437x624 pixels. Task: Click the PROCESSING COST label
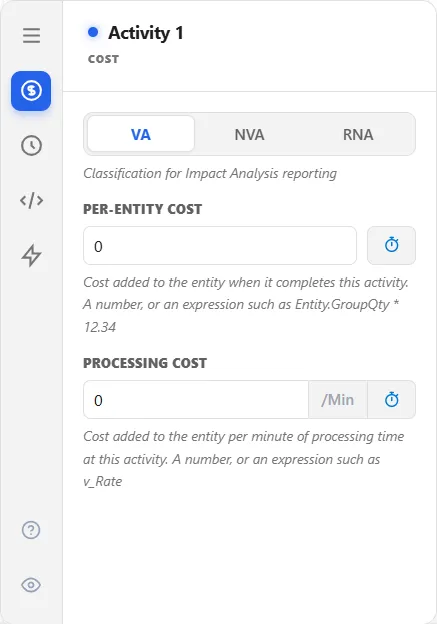(x=145, y=363)
